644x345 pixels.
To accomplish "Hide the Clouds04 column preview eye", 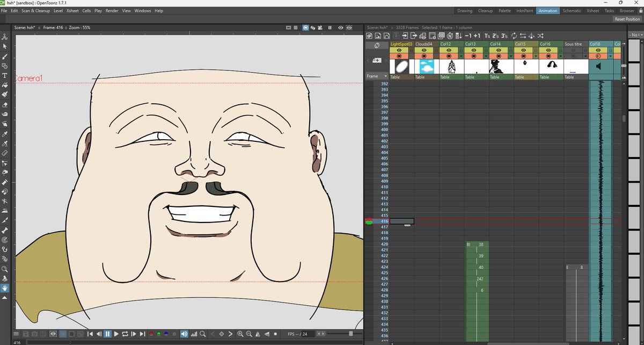I will (x=424, y=49).
